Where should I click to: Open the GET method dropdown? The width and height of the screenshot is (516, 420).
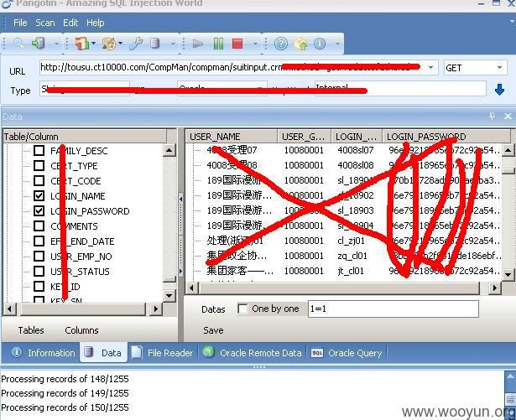499,67
